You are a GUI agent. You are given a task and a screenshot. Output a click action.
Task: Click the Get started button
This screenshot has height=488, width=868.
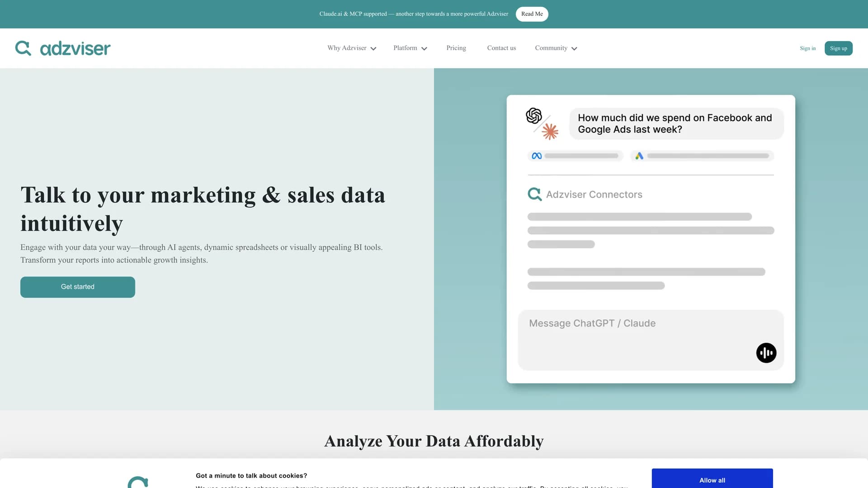(x=78, y=287)
